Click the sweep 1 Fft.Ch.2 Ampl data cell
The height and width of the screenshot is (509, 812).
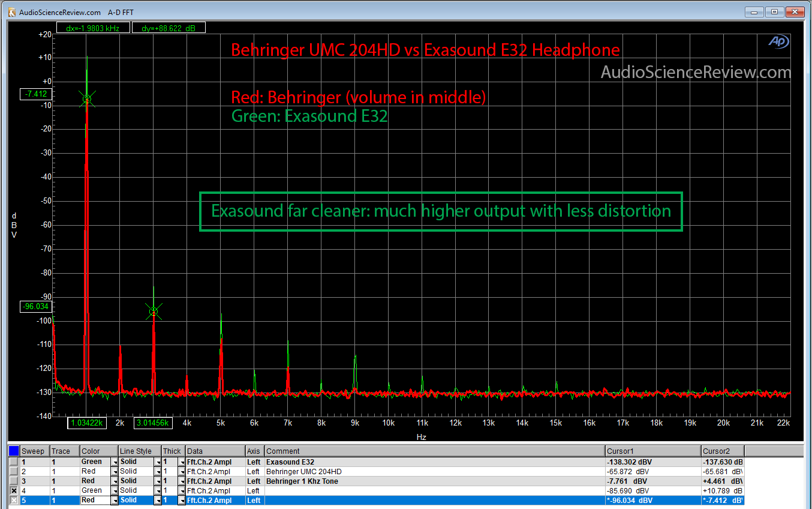(x=215, y=462)
